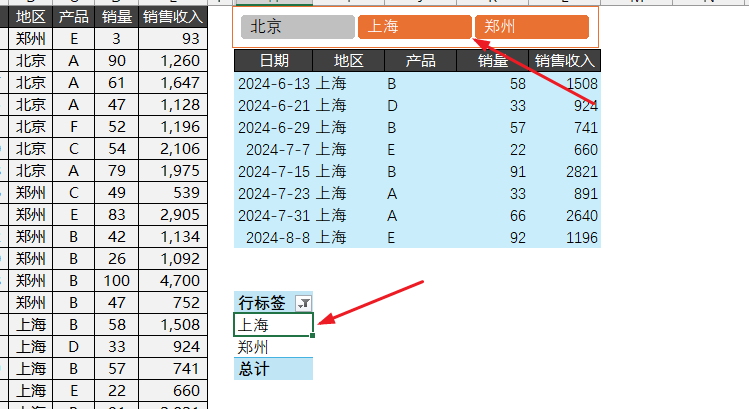The image size is (749, 409).
Task: Select the date cell 2024-6-13
Action: tap(274, 84)
